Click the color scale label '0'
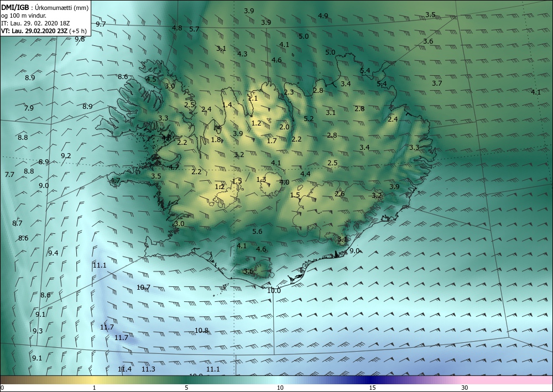The width and height of the screenshot is (553, 392). tap(2, 388)
